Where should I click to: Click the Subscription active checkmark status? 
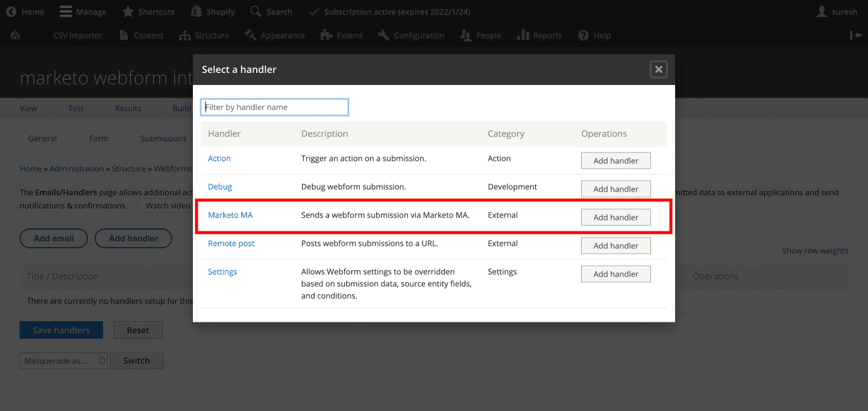389,12
